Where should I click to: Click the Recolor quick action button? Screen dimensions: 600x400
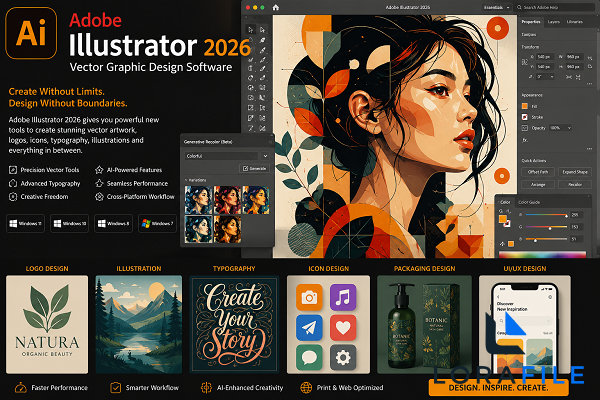point(575,185)
